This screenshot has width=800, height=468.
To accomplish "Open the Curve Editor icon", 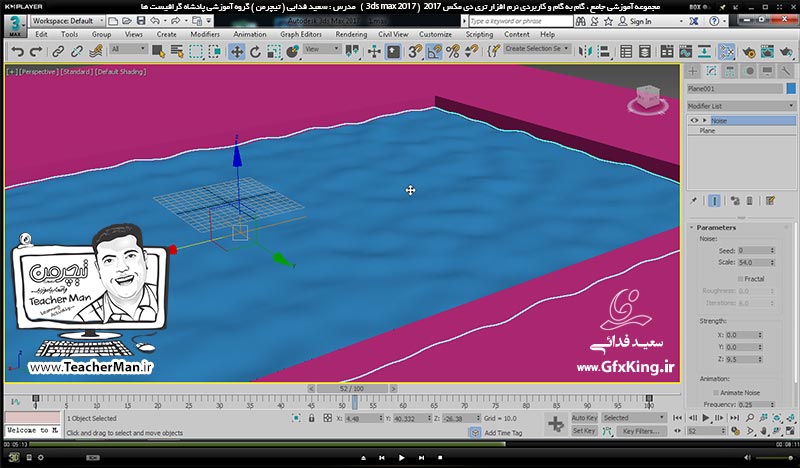I will point(685,51).
